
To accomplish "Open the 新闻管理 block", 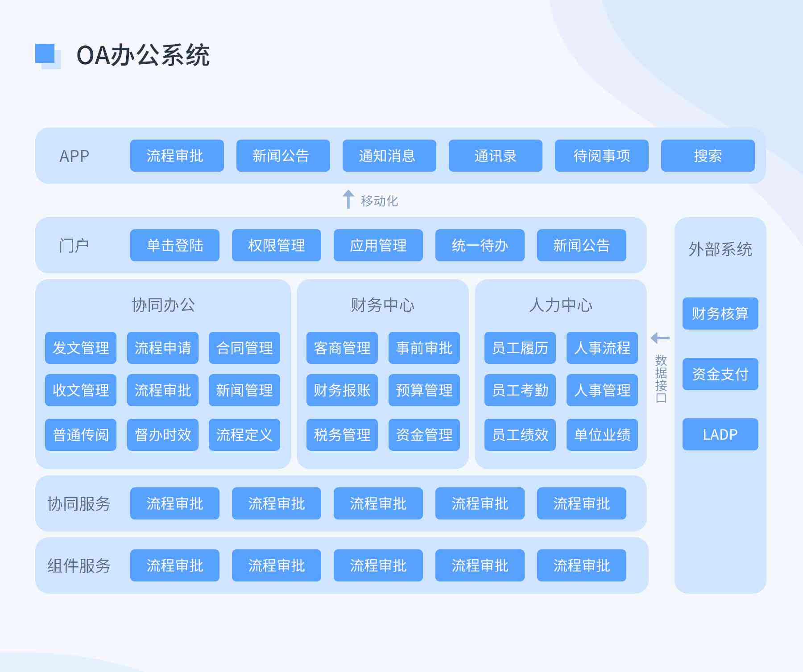I will tap(244, 390).
